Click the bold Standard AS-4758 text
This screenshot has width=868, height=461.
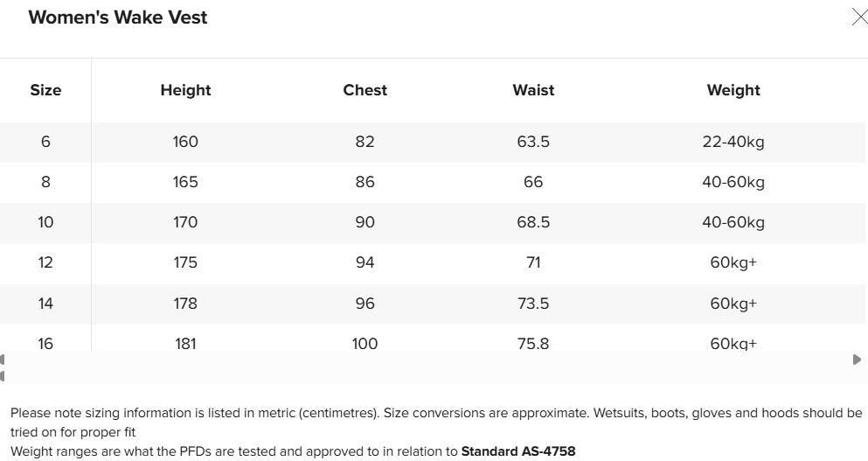point(518,452)
